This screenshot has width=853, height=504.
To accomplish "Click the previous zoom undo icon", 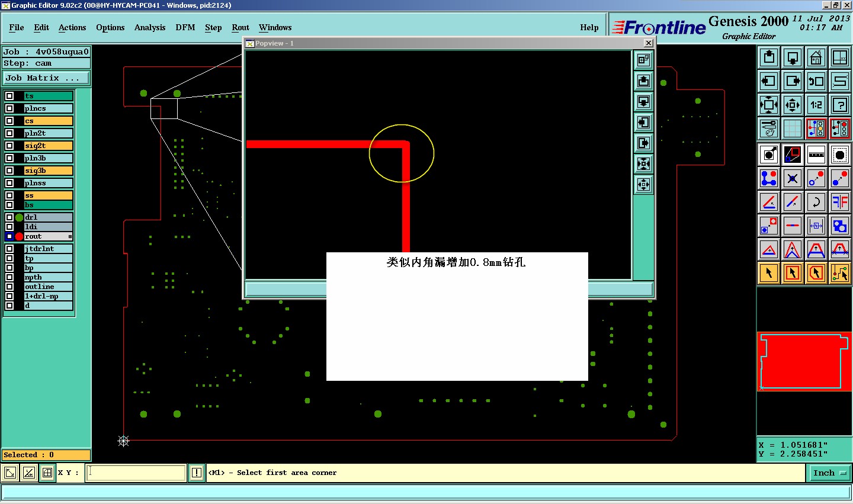I will coord(816,81).
